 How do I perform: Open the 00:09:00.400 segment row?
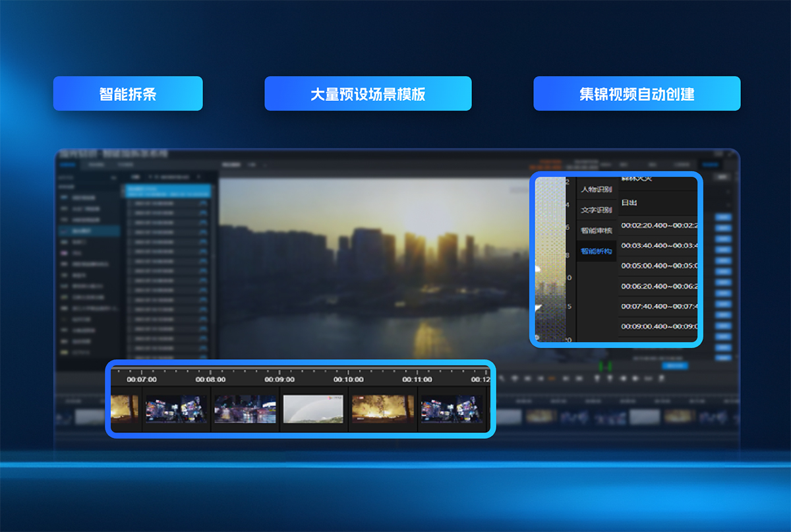point(658,326)
